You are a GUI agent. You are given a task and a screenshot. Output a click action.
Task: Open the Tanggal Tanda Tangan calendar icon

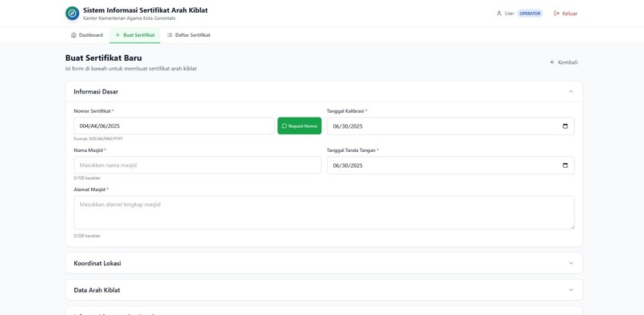click(565, 165)
